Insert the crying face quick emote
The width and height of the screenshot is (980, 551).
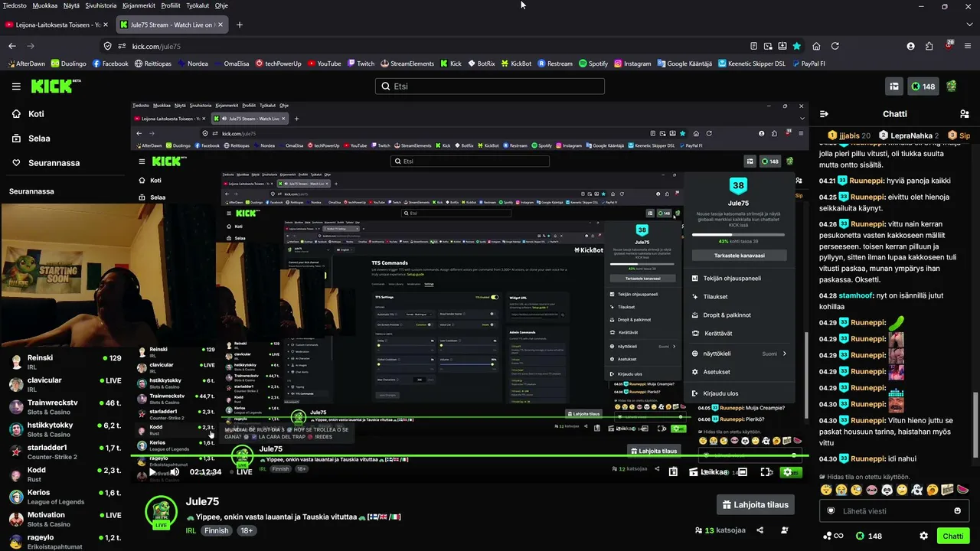(841, 490)
